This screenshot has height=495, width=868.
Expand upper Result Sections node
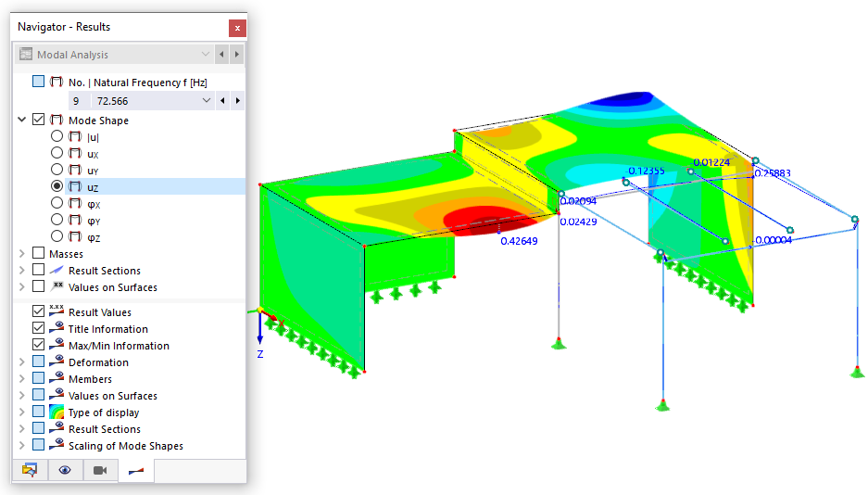point(22,270)
